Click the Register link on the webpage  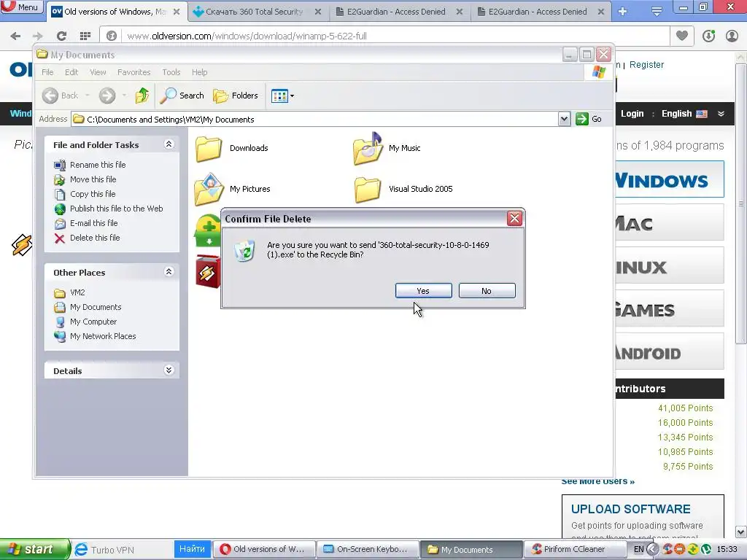[646, 65]
